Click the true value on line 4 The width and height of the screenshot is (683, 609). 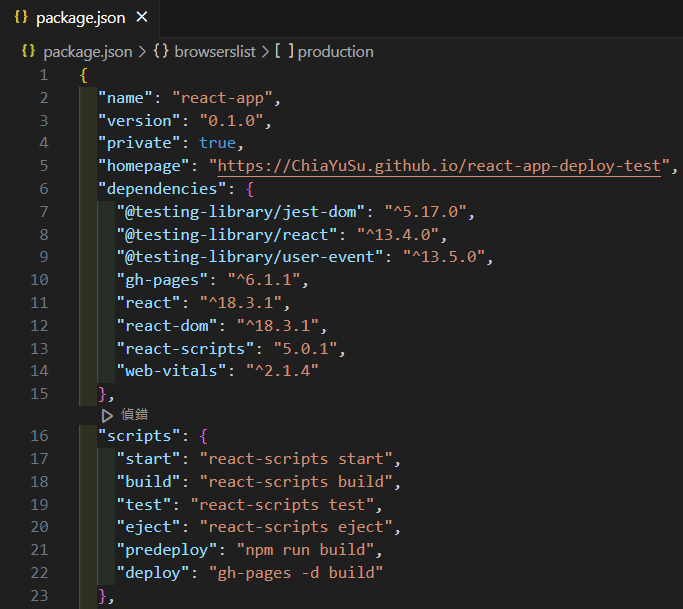(x=217, y=143)
